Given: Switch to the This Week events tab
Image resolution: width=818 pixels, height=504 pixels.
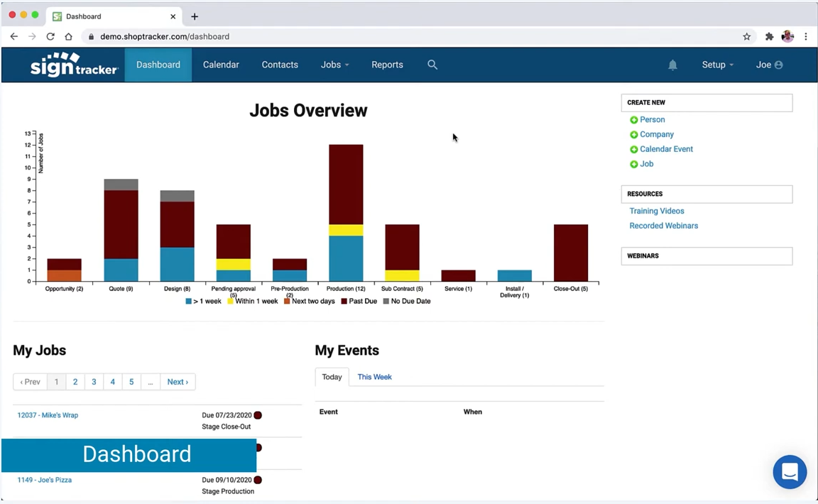Looking at the screenshot, I should click(374, 377).
